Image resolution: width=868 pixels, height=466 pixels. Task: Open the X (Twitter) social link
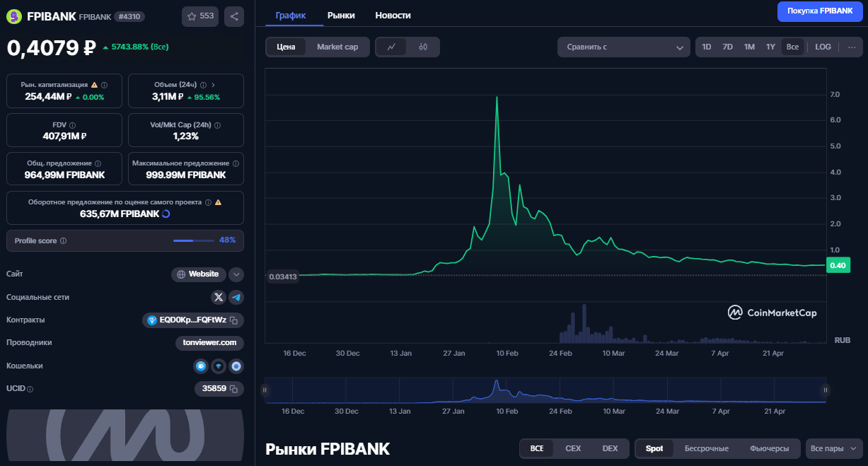point(219,297)
